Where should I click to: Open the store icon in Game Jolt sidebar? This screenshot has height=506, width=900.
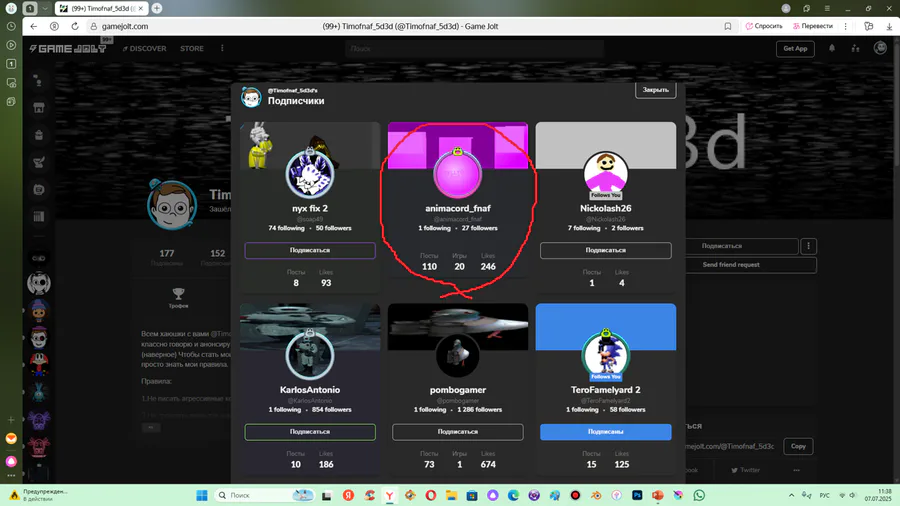click(39, 108)
